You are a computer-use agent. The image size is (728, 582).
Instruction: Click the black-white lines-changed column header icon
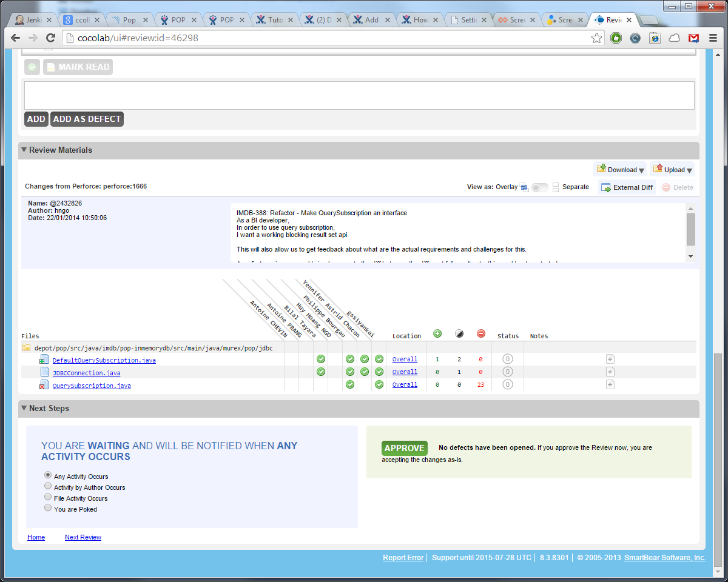[459, 333]
